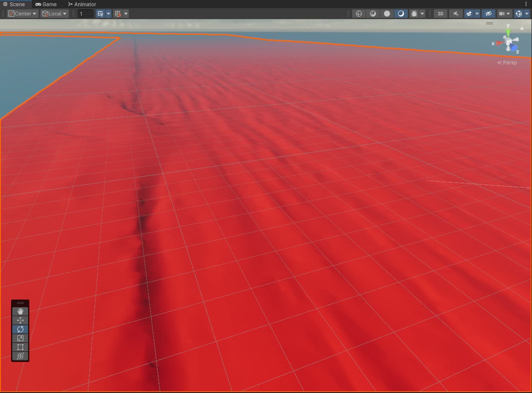Activate the Rotate tool

click(x=20, y=329)
